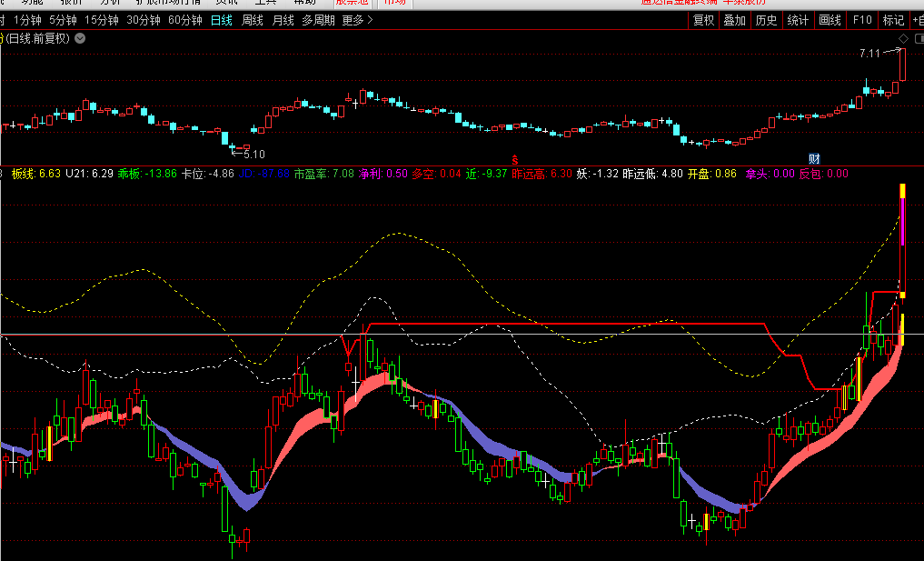Screen dimensions: 924x561
Task: Click the 叠加 overlay button
Action: (x=734, y=20)
